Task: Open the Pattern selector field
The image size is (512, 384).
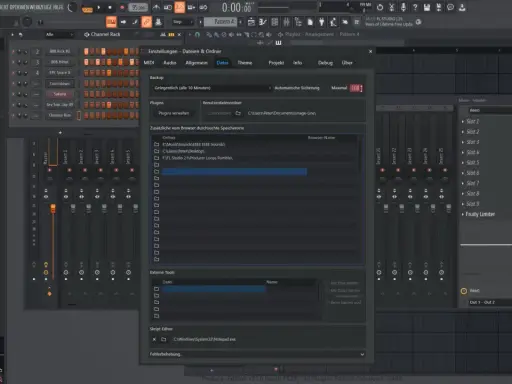Action: [220, 22]
